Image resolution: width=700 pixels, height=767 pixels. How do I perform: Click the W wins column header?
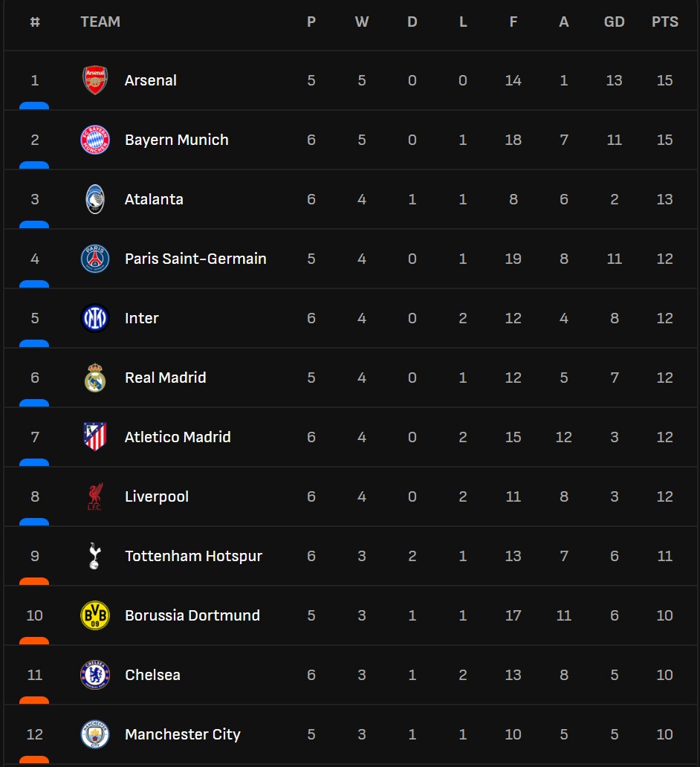362,22
